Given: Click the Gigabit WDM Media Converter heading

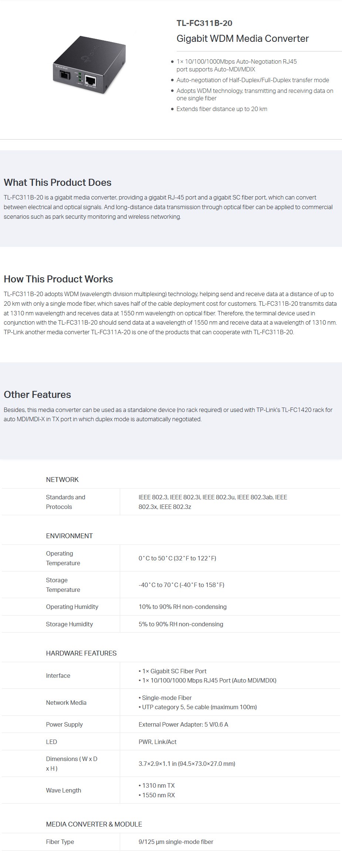Looking at the screenshot, I should pos(243,38).
